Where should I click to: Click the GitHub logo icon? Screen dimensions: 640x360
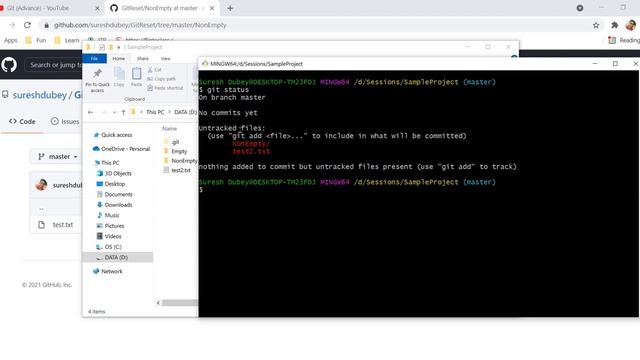[x=9, y=64]
